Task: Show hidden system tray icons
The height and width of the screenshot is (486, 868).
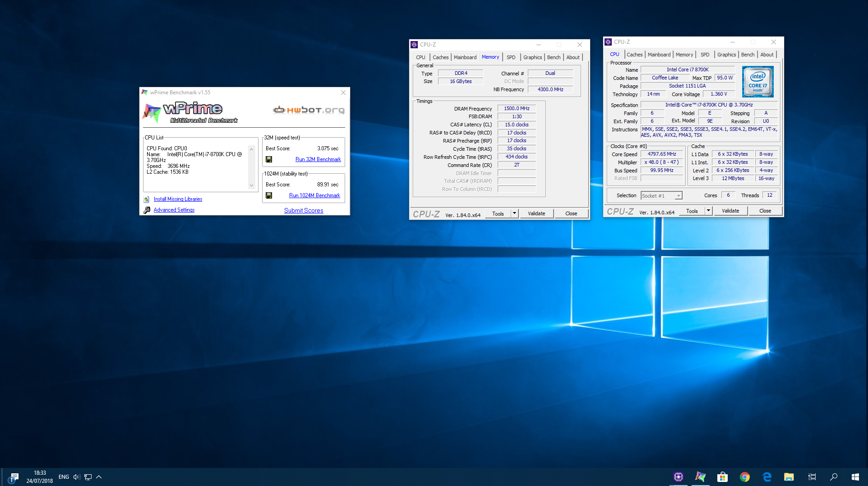Action: click(x=99, y=477)
